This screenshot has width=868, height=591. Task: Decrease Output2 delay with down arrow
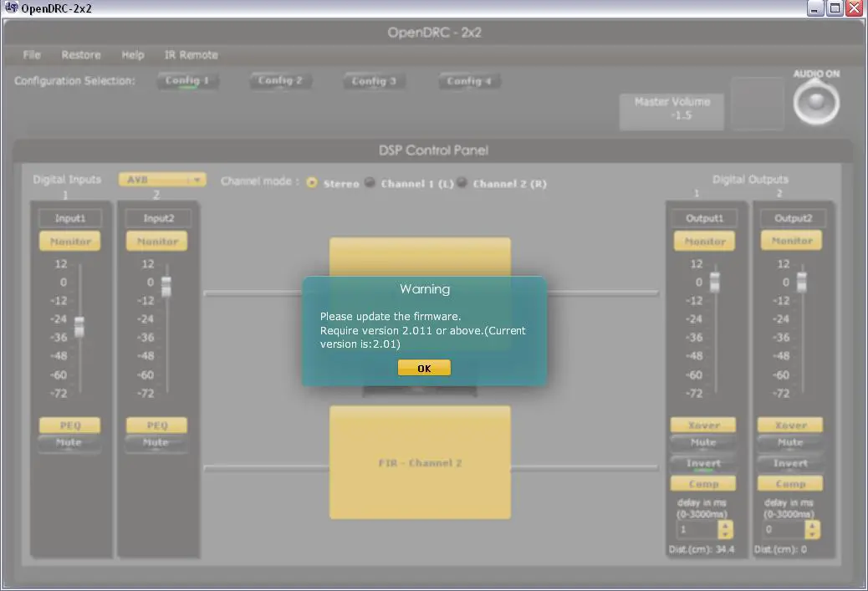pyautogui.click(x=812, y=534)
